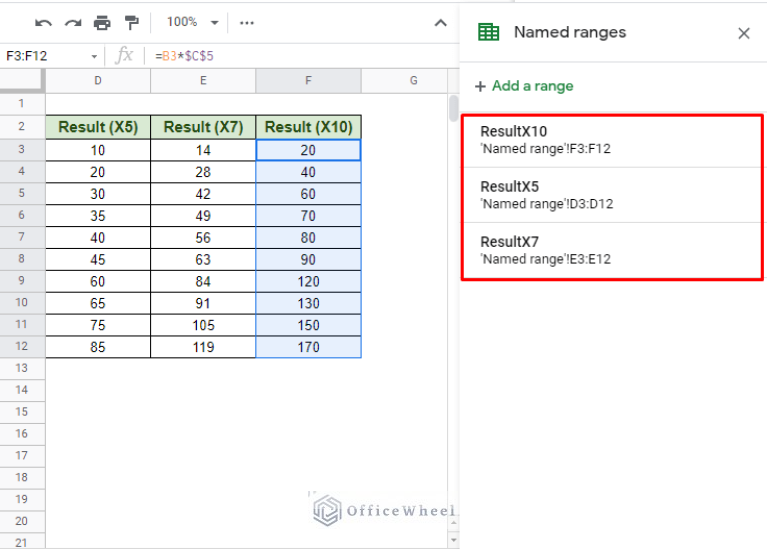
Task: Select row 13 header
Action: coord(22,368)
